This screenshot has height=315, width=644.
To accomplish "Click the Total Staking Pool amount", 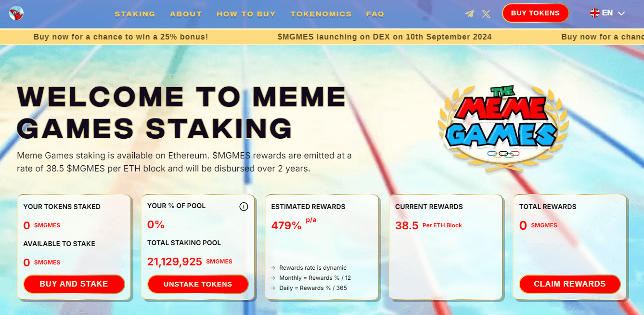I will [175, 262].
